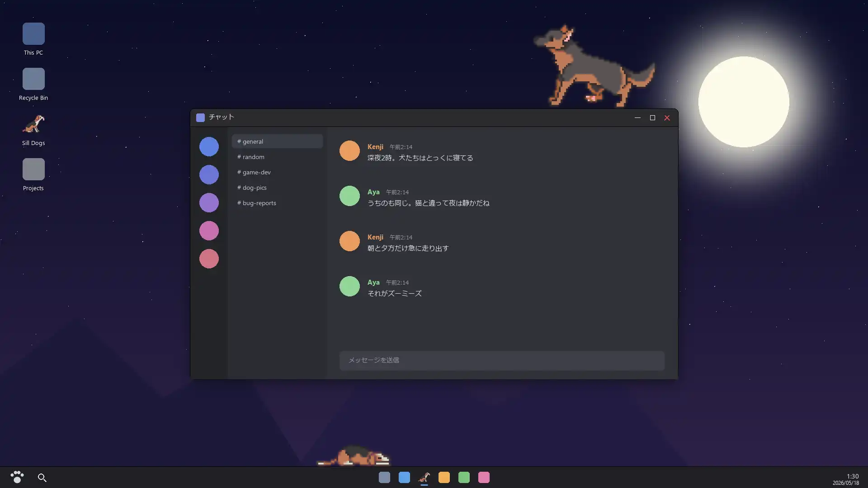The width and height of the screenshot is (868, 488).
Task: Open the Projects desktop folder icon
Action: point(33,174)
